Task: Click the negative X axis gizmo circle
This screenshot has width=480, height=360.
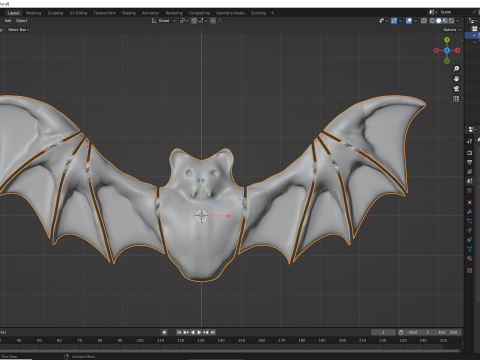Action: (436, 50)
